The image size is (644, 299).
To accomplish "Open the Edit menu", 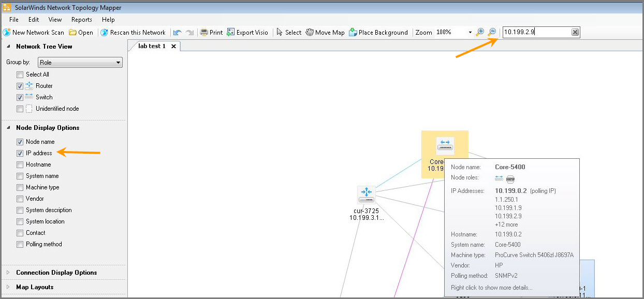I will tap(34, 20).
